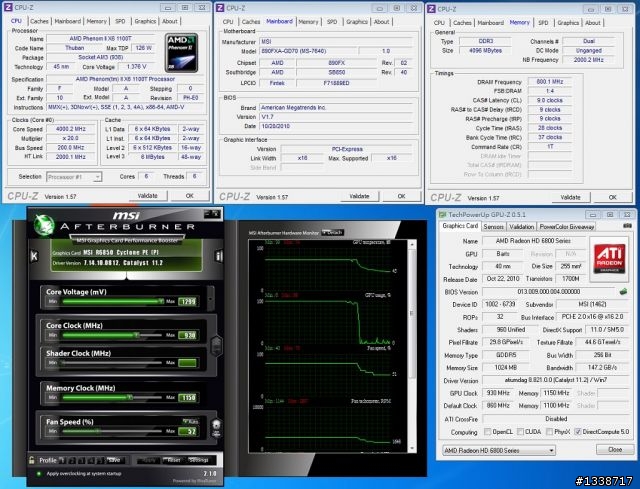The width and height of the screenshot is (640, 489).
Task: Click the Afterburner K side button
Action: pos(34,256)
